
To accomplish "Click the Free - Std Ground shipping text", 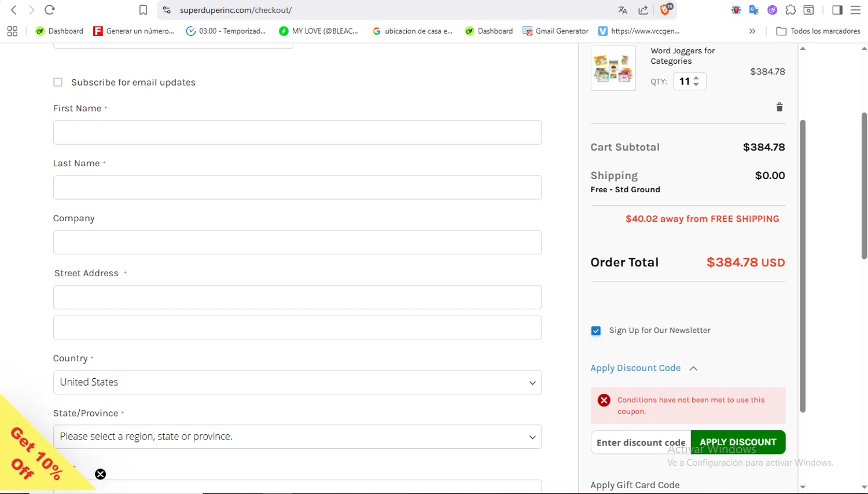I will 625,189.
